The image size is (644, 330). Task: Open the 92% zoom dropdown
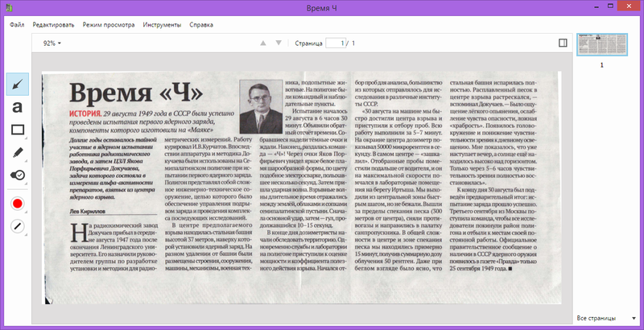tap(52, 43)
